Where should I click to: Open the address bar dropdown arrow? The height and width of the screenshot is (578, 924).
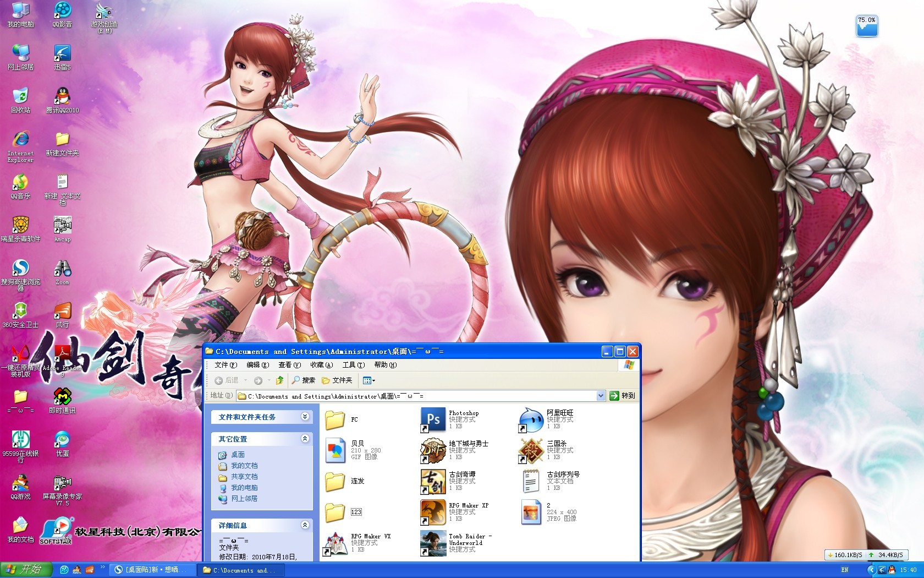[x=601, y=396]
